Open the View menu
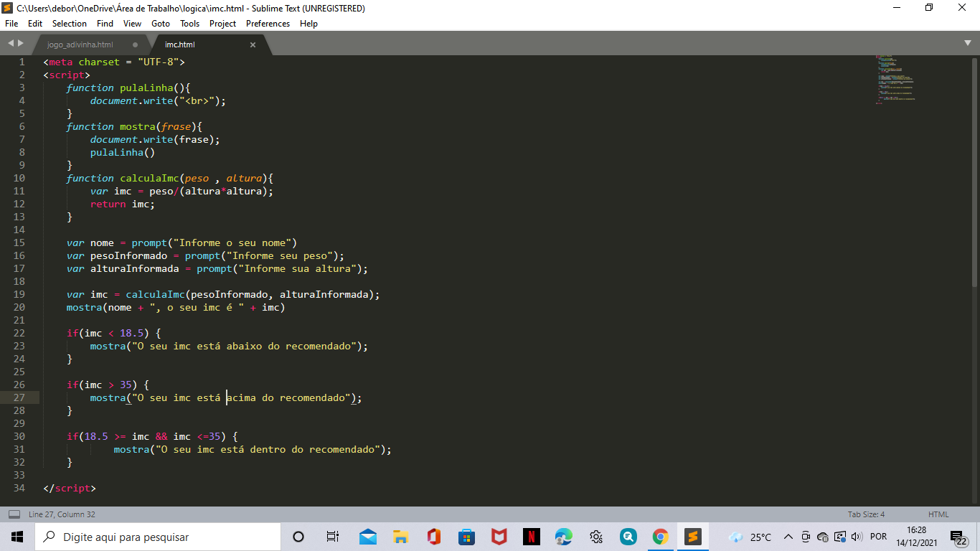Screen dimensions: 980x551 tap(132, 24)
